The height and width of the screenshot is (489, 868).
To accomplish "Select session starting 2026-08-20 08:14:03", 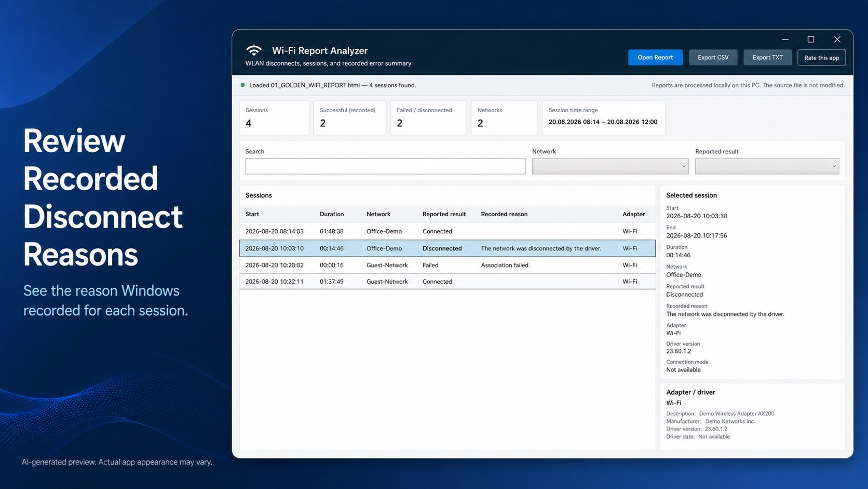I will point(447,231).
